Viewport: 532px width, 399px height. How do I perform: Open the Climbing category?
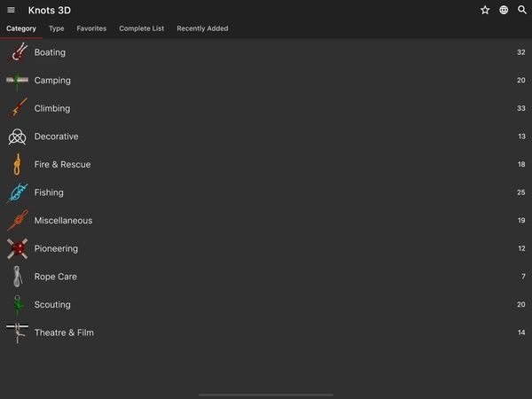[x=266, y=108]
